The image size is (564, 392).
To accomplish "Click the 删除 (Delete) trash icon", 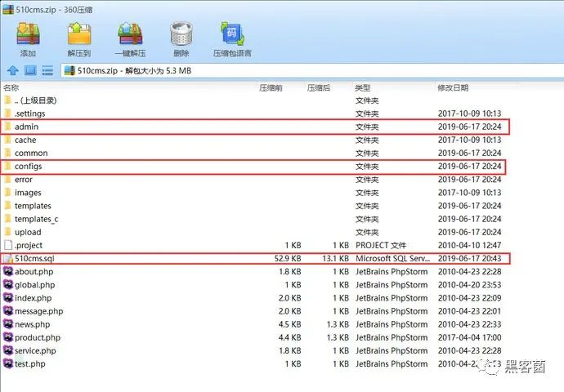I will click(x=180, y=38).
